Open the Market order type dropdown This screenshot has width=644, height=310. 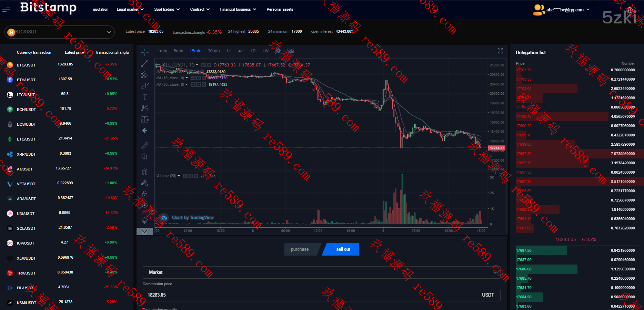(321, 272)
